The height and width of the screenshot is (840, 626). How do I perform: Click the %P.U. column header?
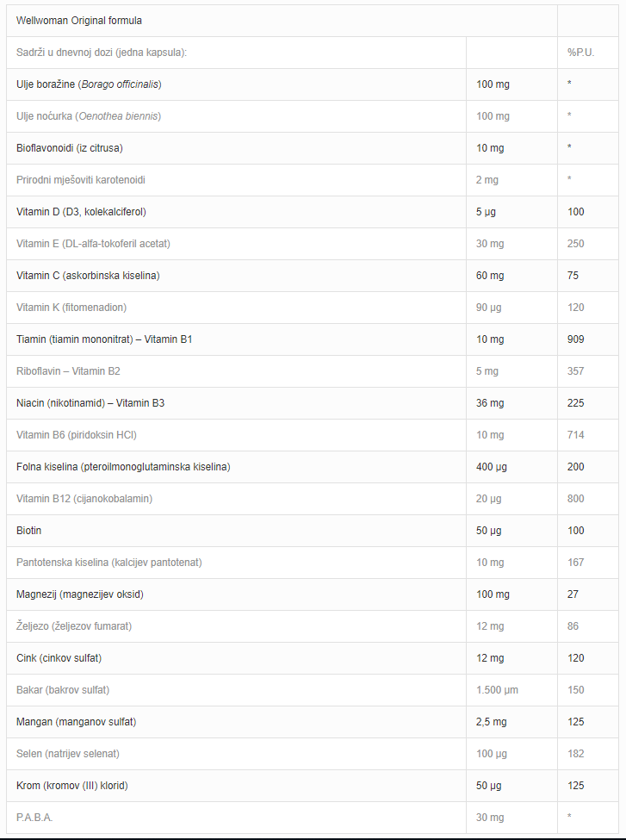[x=580, y=53]
